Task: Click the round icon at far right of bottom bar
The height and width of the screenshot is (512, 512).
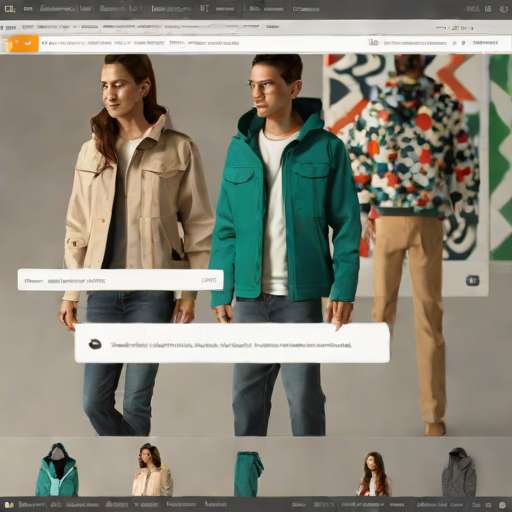Action: pyautogui.click(x=503, y=505)
